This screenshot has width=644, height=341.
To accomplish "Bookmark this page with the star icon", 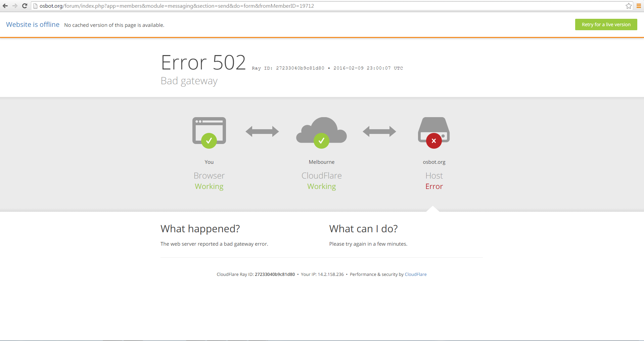I will coord(629,6).
